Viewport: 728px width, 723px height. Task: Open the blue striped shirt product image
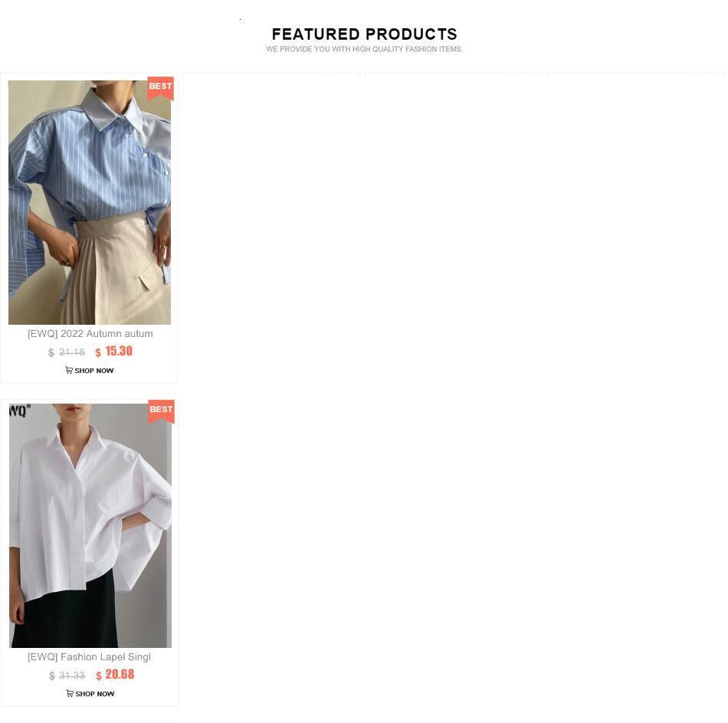(90, 202)
